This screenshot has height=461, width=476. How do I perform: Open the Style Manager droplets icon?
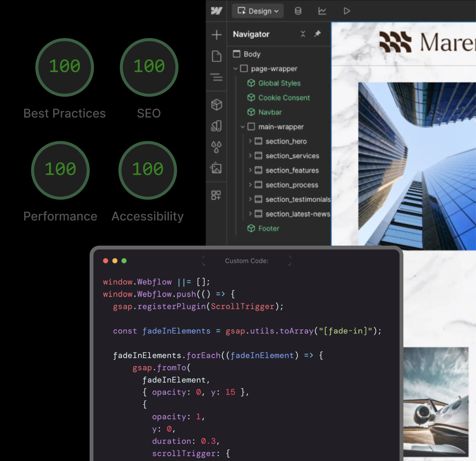pyautogui.click(x=216, y=147)
